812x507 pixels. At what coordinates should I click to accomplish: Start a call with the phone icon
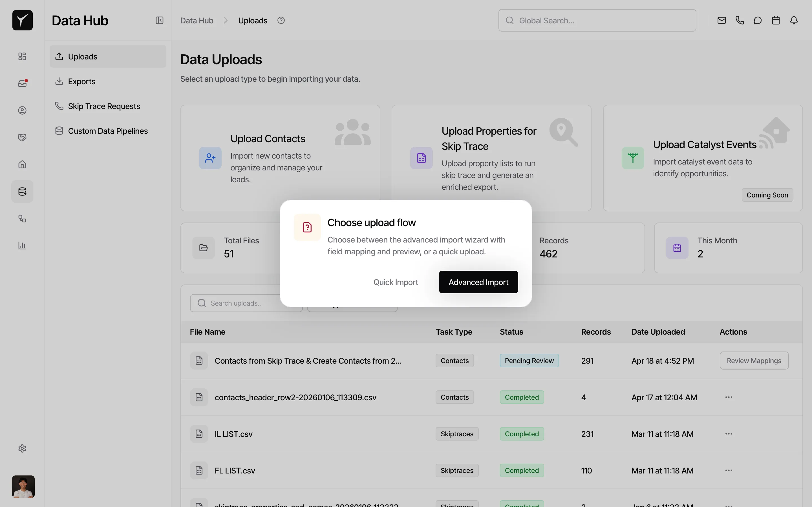coord(740,20)
